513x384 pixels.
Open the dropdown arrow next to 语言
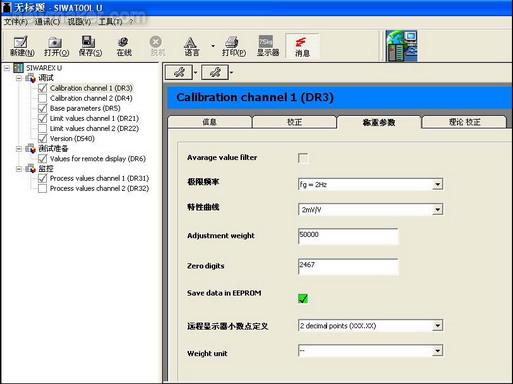[x=213, y=45]
